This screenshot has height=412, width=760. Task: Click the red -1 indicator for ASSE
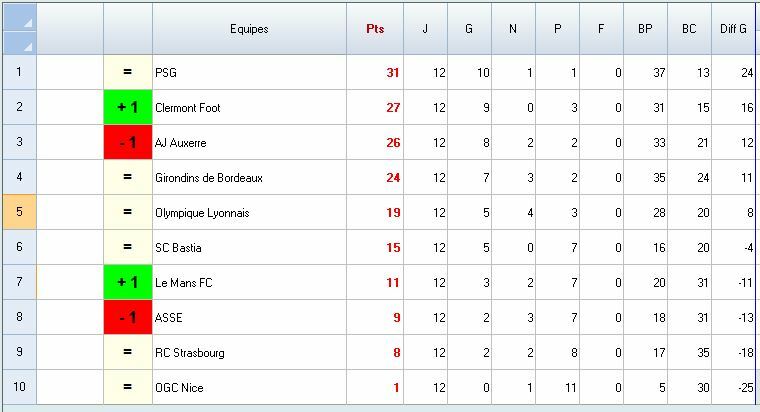tap(128, 317)
